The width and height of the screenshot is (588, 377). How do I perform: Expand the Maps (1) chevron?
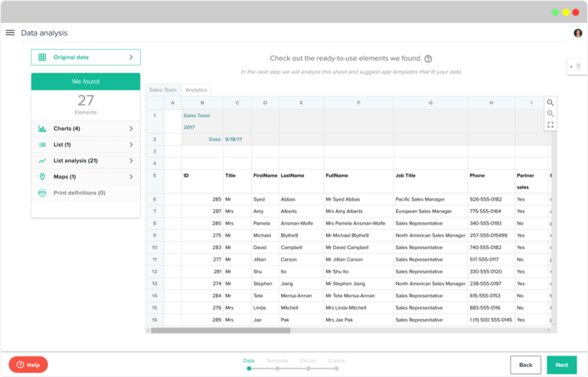(131, 177)
